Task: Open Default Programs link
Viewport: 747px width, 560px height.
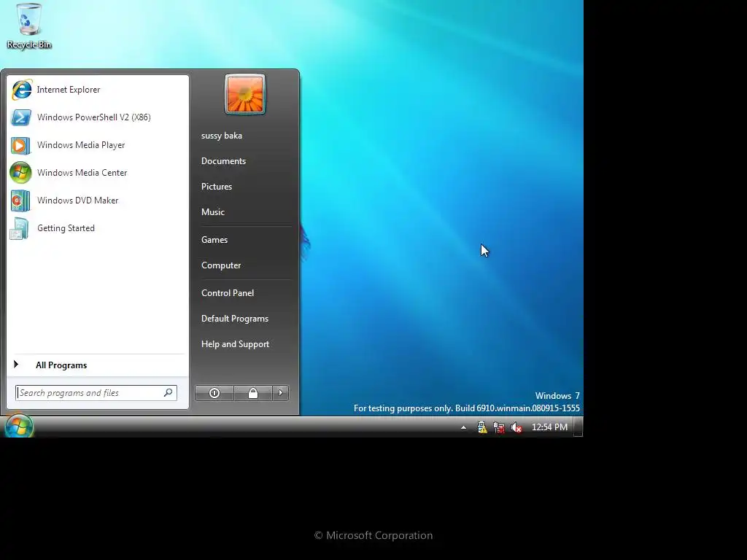Action: (235, 319)
